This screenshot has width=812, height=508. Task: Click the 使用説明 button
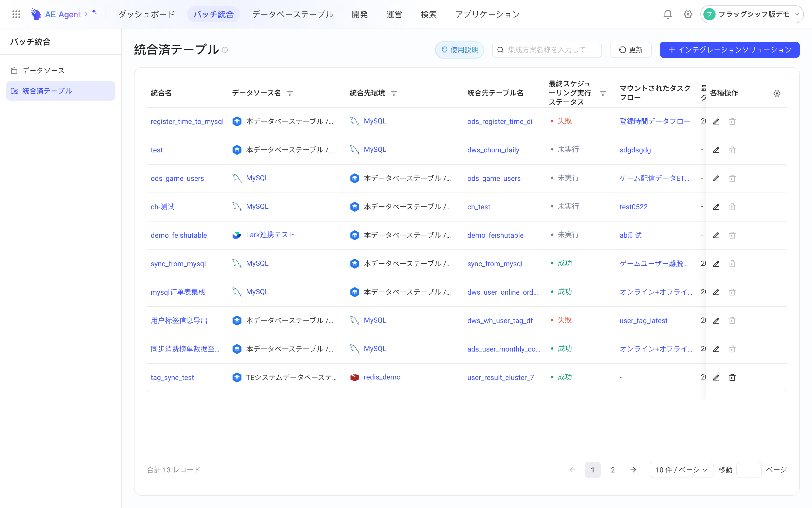point(459,50)
